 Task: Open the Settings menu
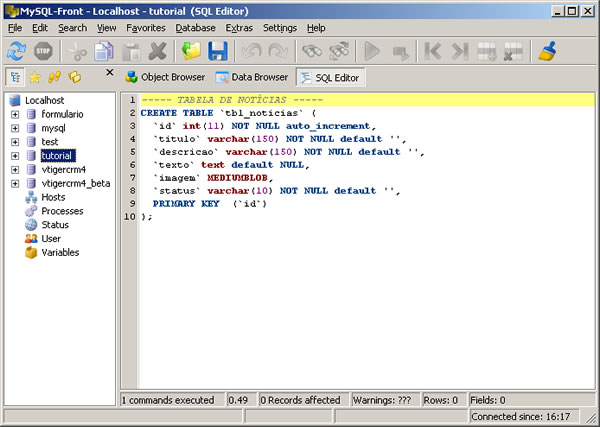[280, 28]
